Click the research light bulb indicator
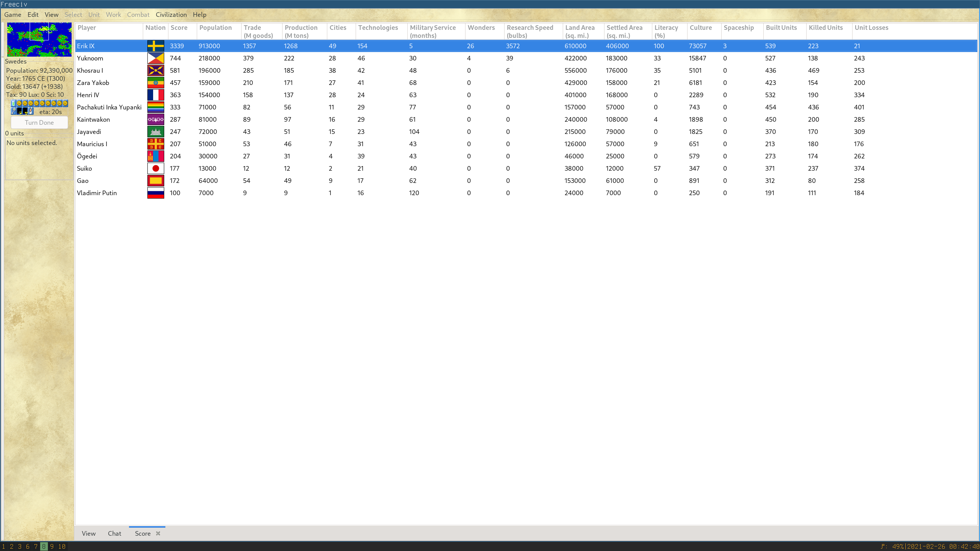 pyautogui.click(x=13, y=111)
